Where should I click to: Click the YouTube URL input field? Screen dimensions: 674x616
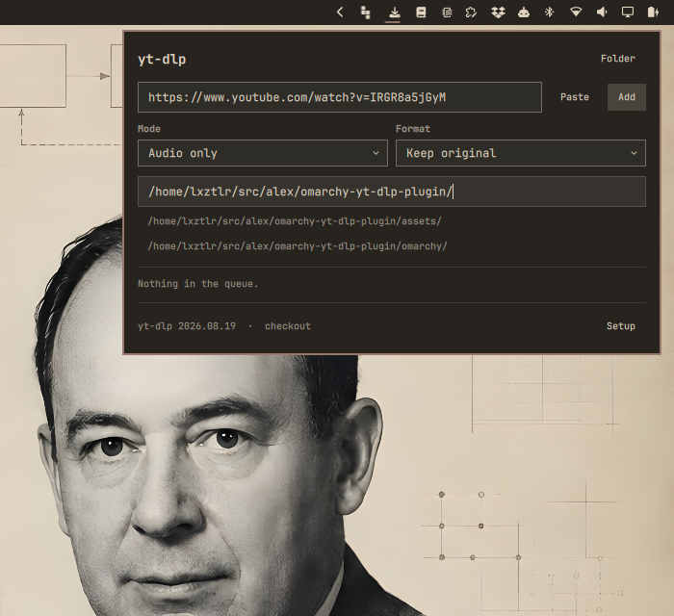click(x=340, y=97)
